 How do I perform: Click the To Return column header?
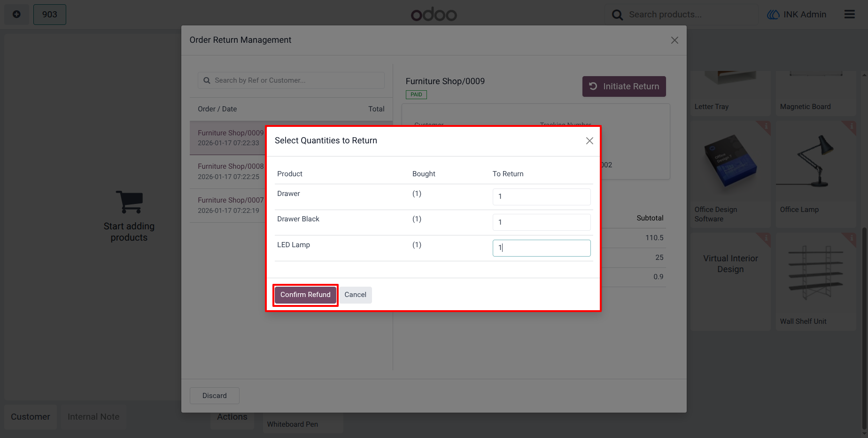[x=508, y=174]
